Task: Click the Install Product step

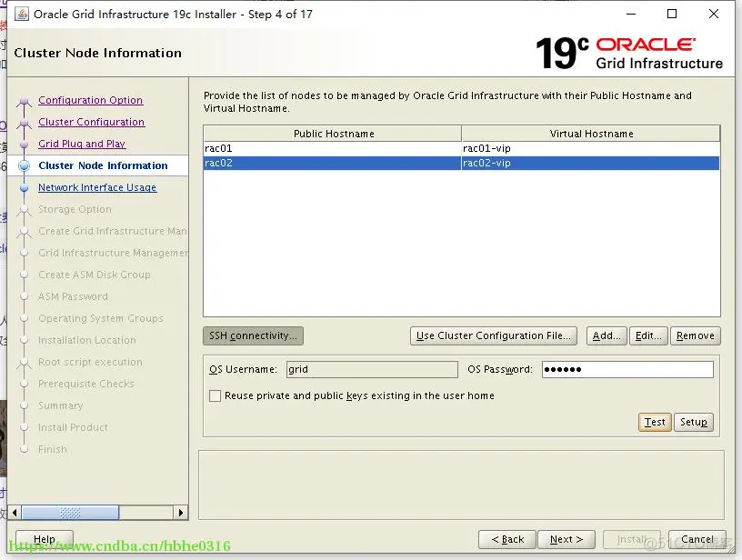Action: point(73,427)
